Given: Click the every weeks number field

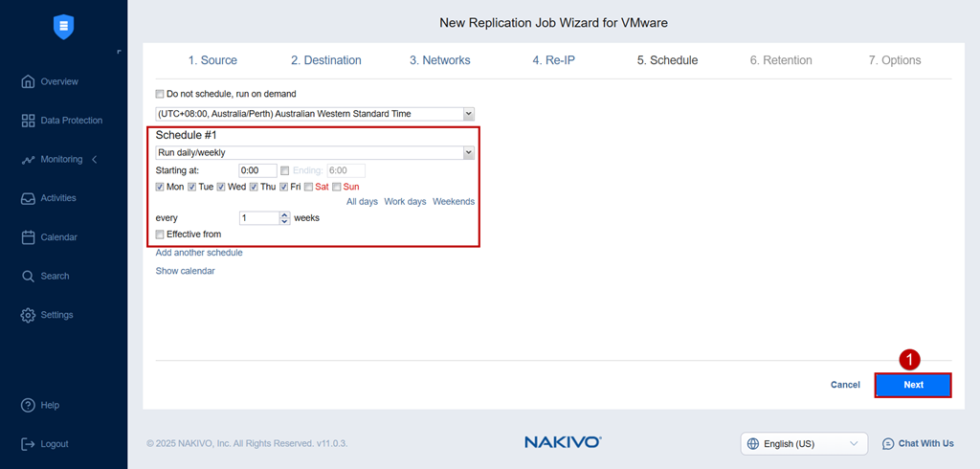Looking at the screenshot, I should 260,218.
